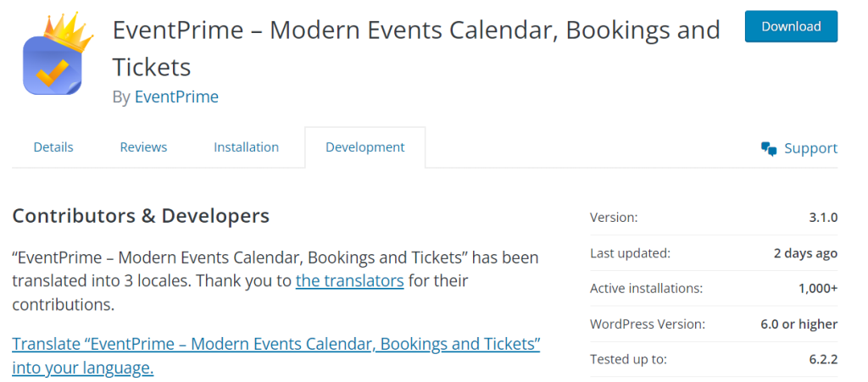Open the 'Translate EventPrime into your language' link
This screenshot has height=382, width=868.
pos(275,356)
